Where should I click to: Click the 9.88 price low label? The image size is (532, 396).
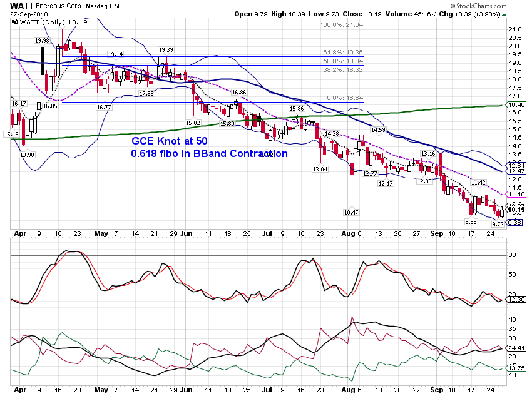click(x=471, y=222)
